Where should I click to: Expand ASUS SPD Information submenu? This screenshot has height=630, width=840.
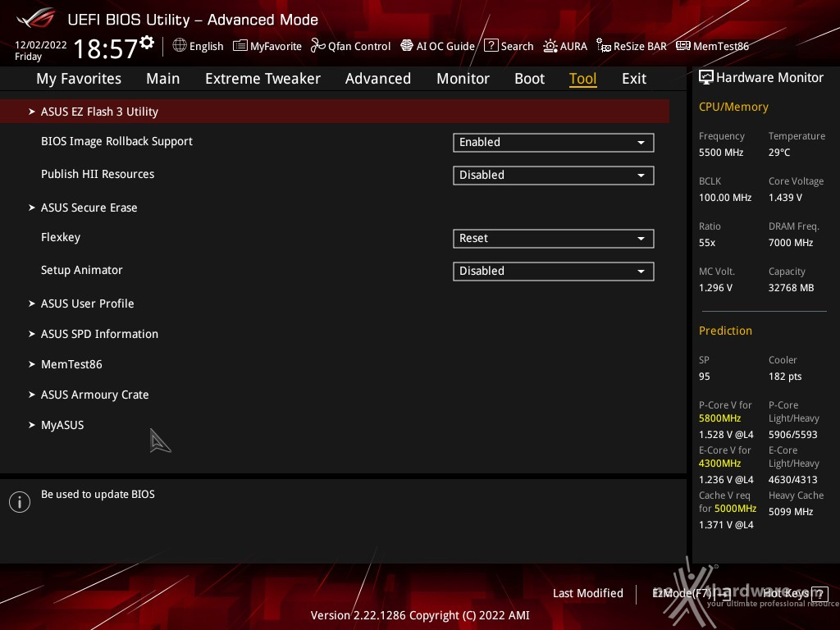99,335
